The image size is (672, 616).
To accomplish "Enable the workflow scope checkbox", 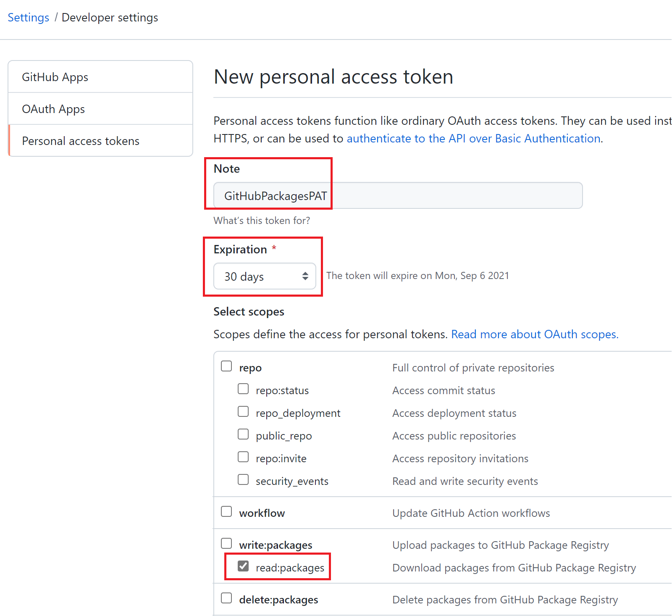I will point(226,512).
